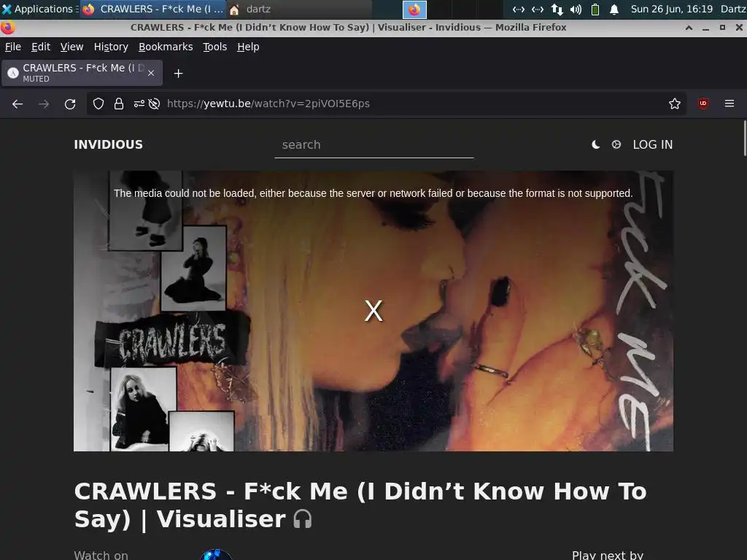Image resolution: width=747 pixels, height=560 pixels.
Task: Click the first connection arrows tray icon
Action: coord(519,9)
